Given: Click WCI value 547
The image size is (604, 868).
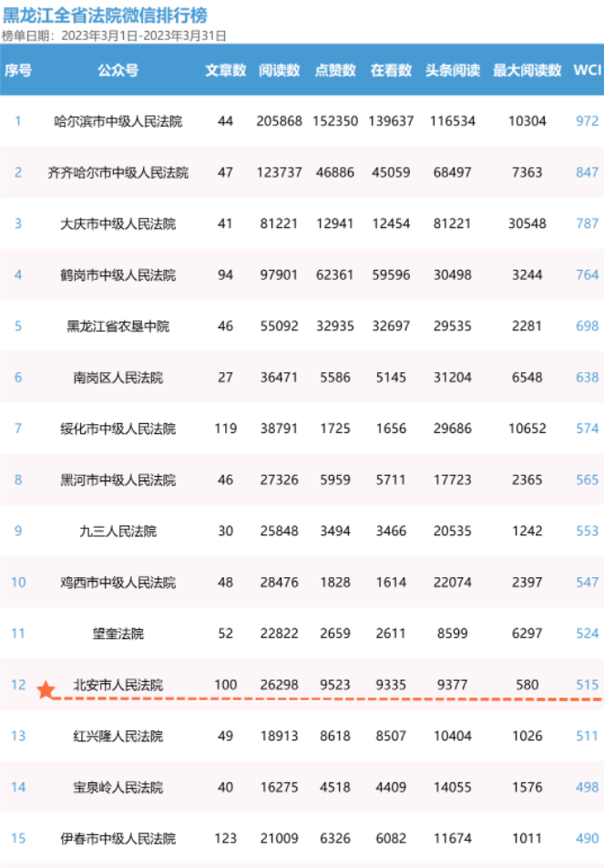Looking at the screenshot, I should point(587,582).
